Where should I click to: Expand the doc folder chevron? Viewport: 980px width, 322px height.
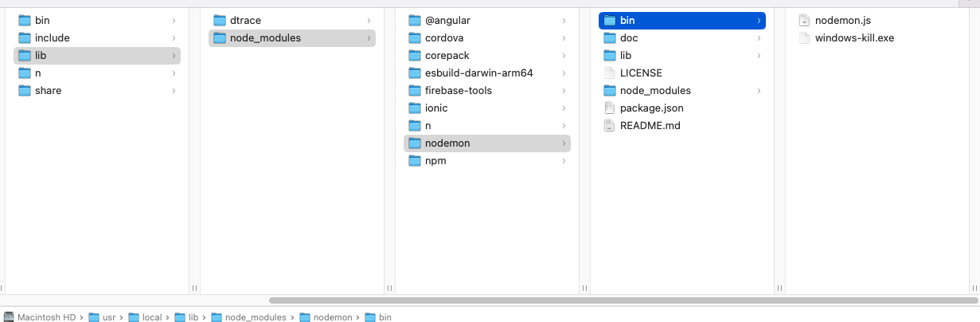coord(759,37)
